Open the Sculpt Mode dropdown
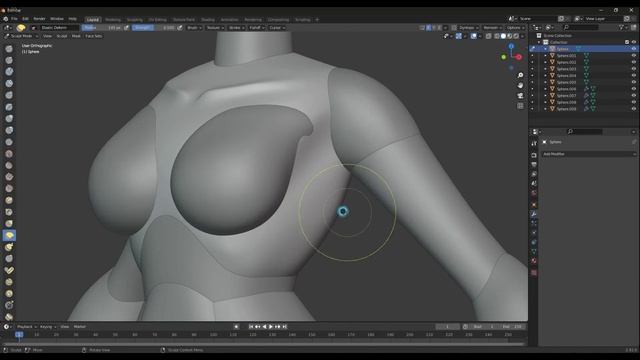 (x=21, y=36)
